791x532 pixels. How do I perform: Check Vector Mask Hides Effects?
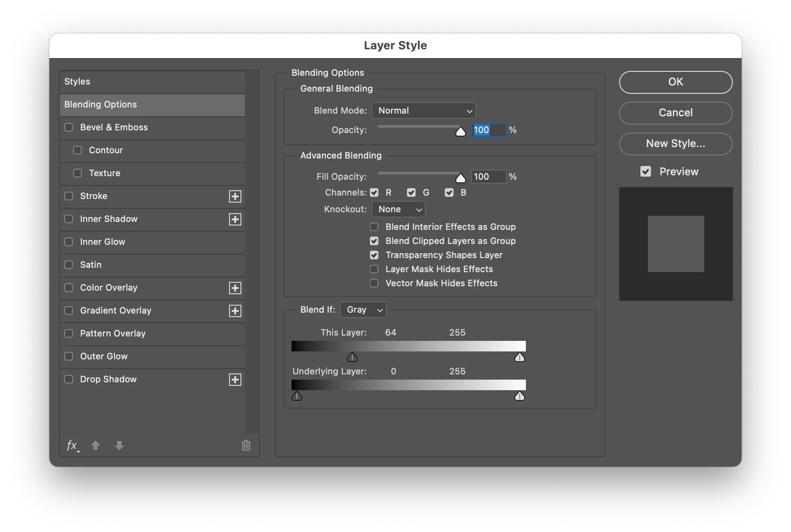click(374, 283)
